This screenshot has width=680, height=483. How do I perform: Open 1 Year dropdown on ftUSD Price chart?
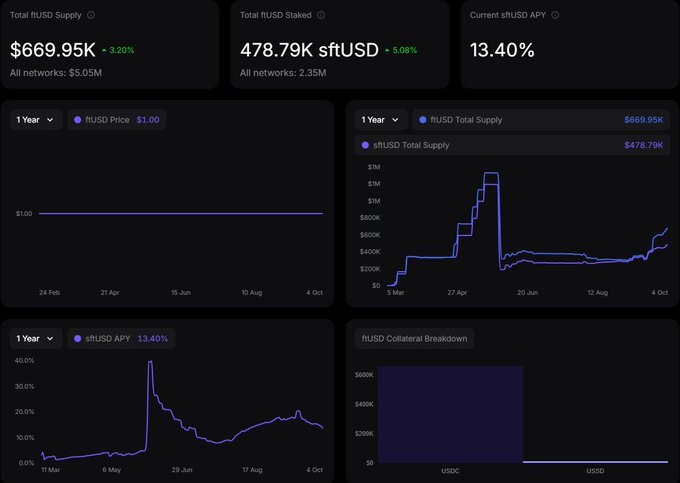click(36, 120)
